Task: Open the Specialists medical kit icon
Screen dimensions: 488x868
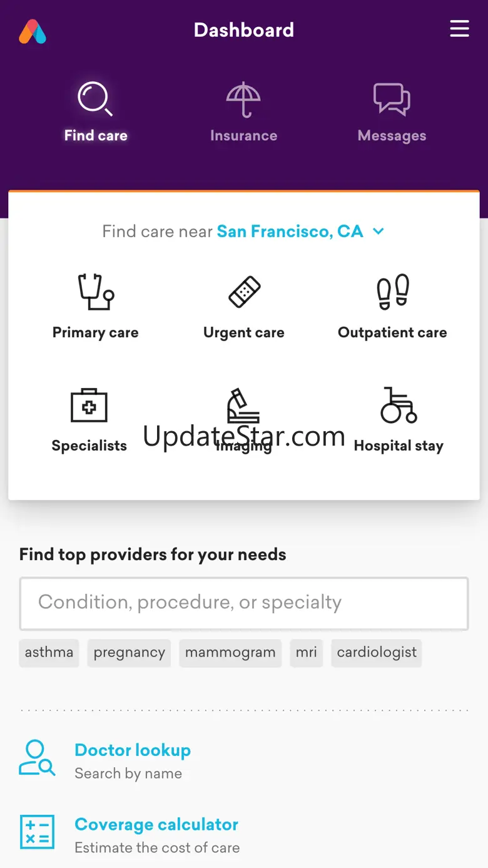Action: (x=89, y=405)
